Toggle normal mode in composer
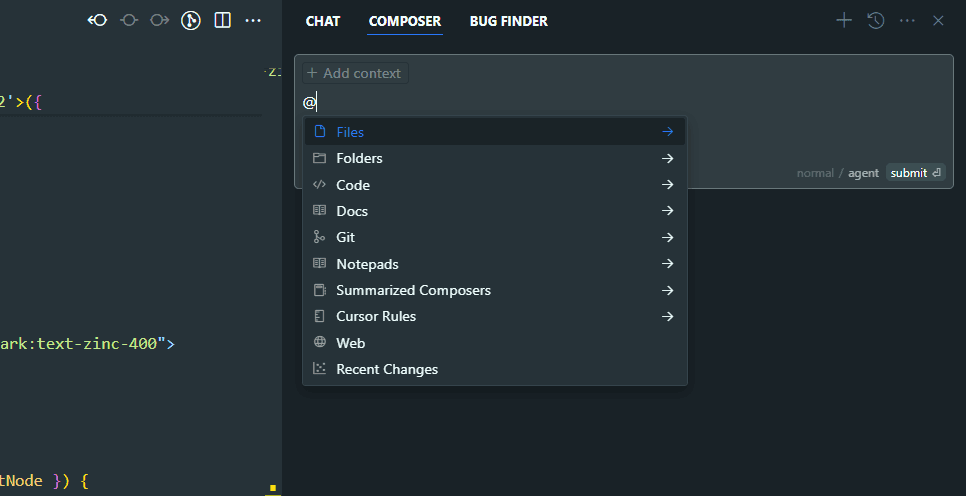This screenshot has height=496, width=966. point(814,173)
